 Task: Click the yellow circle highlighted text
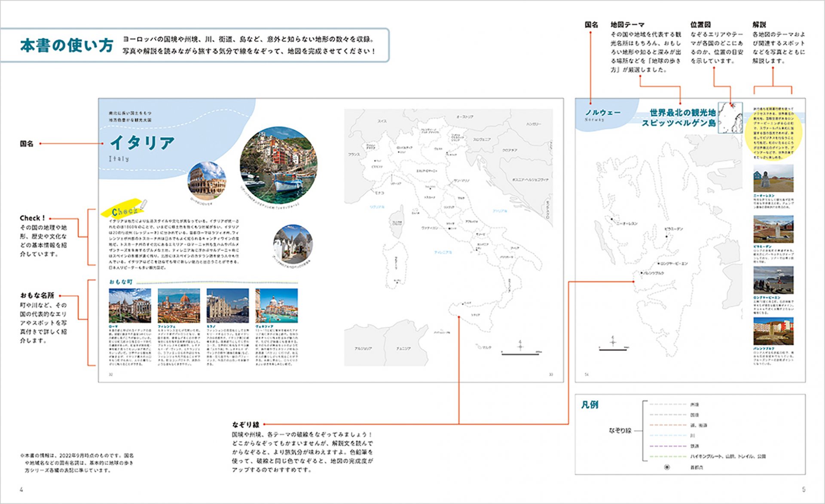[x=773, y=134]
